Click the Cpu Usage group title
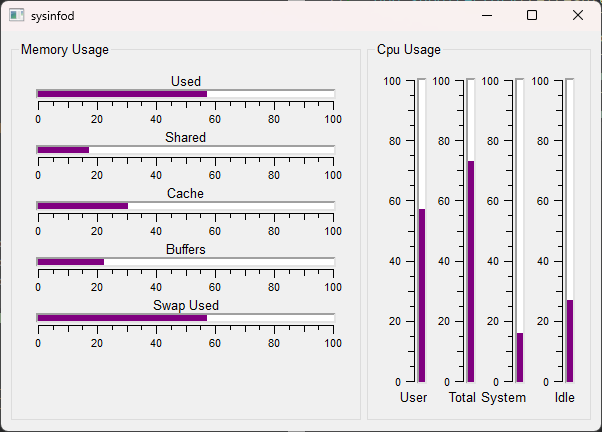The image size is (602, 432). [409, 49]
